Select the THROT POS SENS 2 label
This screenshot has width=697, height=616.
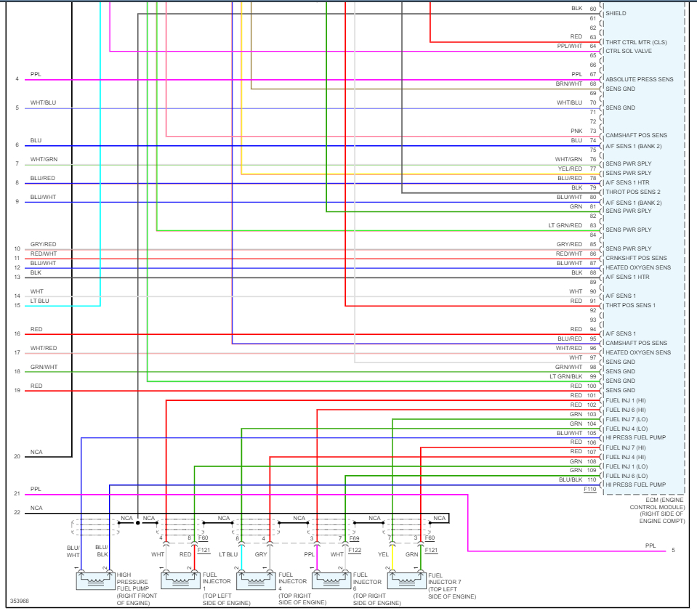(x=632, y=192)
